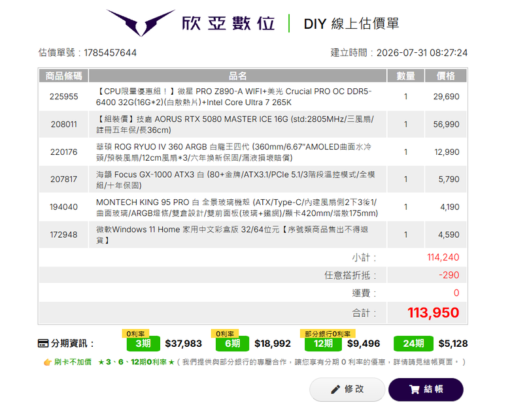Click the 欣亞數位 brand name text

(228, 24)
